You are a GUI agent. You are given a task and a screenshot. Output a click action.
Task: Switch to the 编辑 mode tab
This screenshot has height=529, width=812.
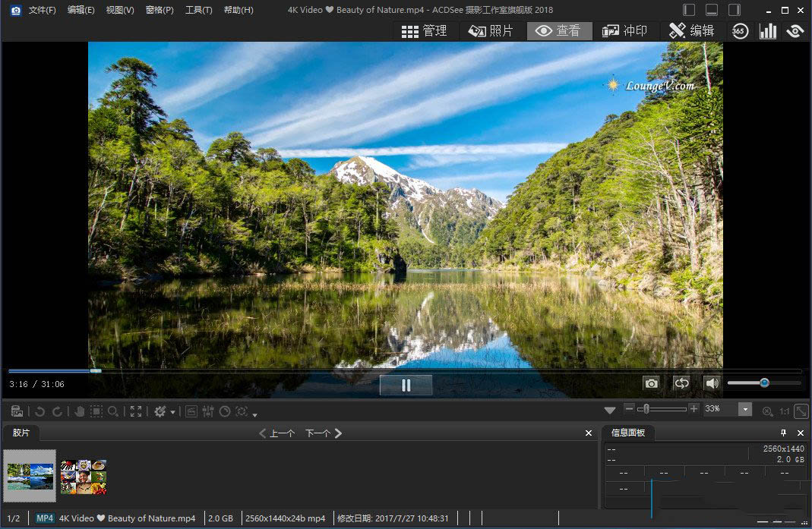(x=691, y=31)
